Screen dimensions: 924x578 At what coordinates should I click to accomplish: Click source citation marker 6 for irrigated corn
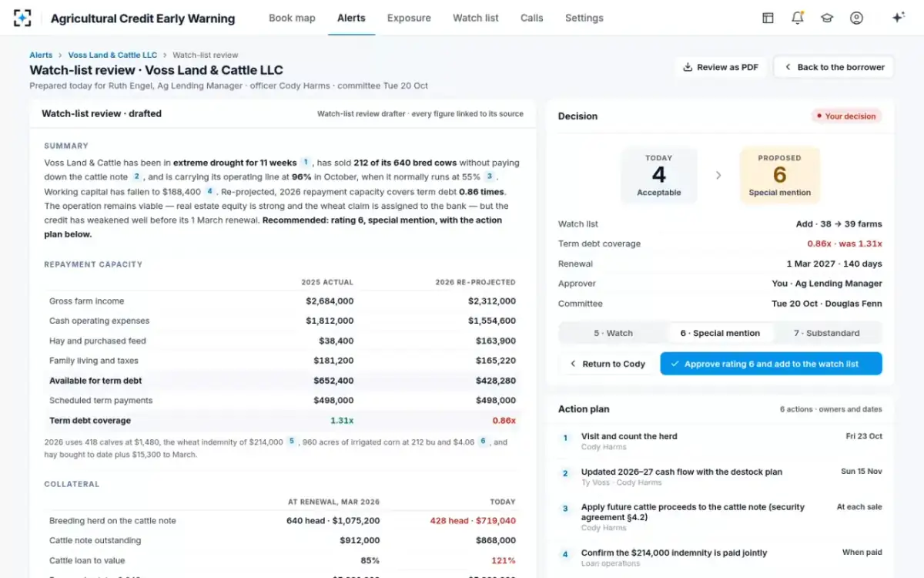click(x=484, y=442)
